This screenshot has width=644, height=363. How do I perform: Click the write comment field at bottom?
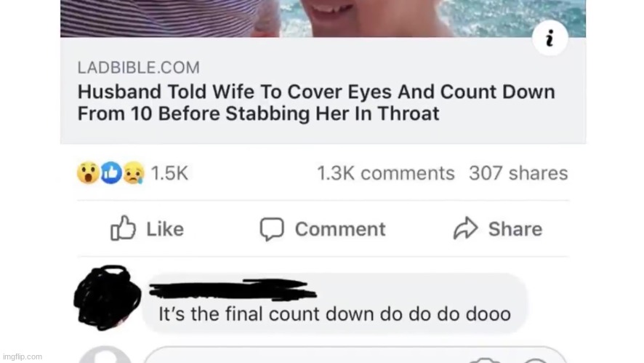(355, 355)
